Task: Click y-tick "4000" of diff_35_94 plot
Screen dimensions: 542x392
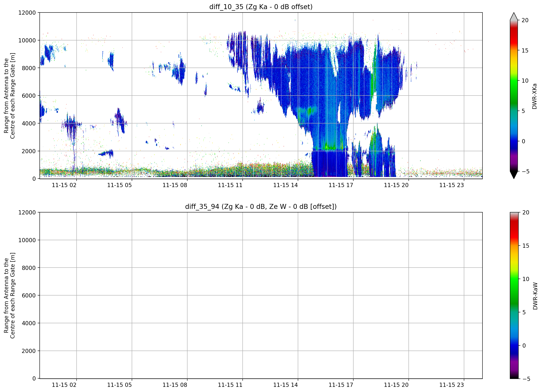Action: 29,323
